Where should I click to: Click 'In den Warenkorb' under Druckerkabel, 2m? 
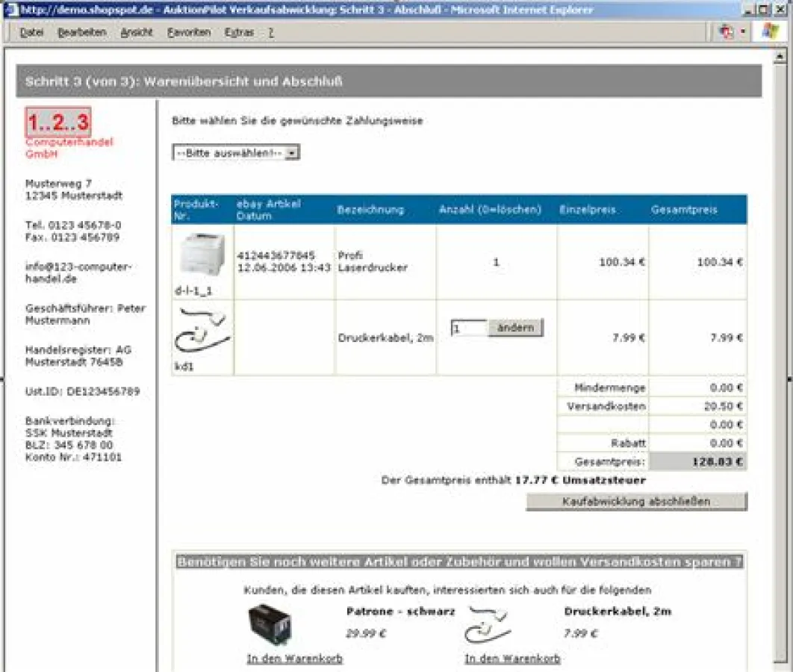coord(513,659)
